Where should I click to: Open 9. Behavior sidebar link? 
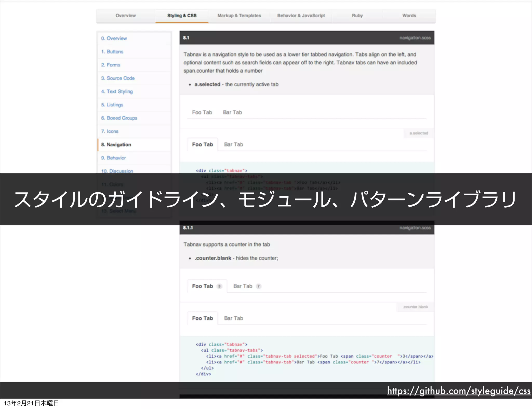134,158
